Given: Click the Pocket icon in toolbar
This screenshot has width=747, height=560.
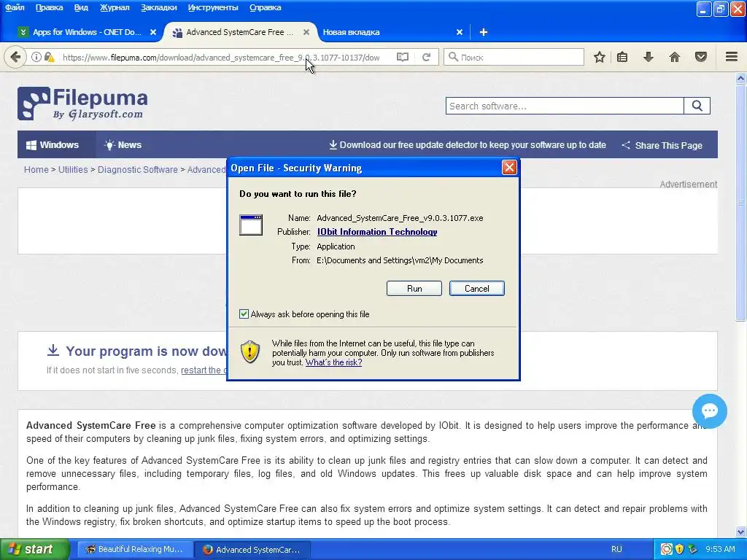Looking at the screenshot, I should coord(701,57).
